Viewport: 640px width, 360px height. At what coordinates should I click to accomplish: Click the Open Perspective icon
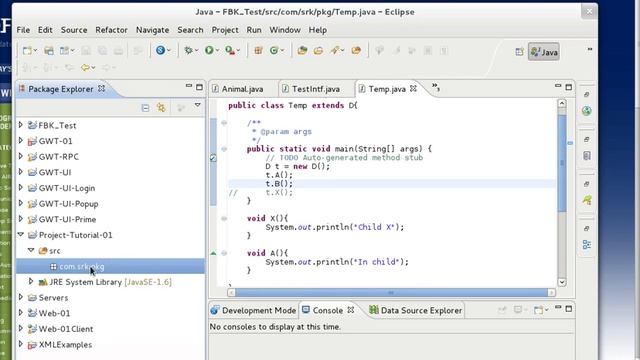pyautogui.click(x=519, y=52)
